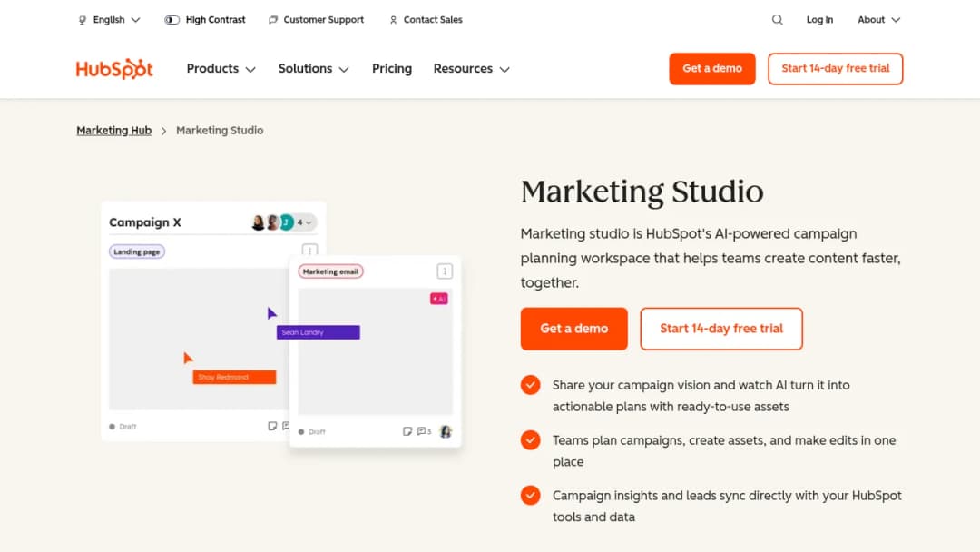980x552 pixels.
Task: Click the purple cursor arrow
Action: tap(271, 313)
